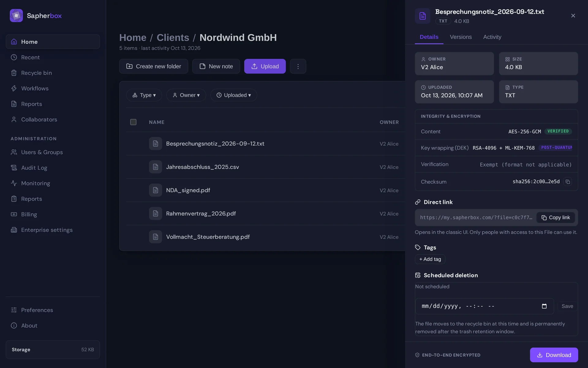Add a tag to the file
Viewport: 588px width, 368px height.
(430, 259)
